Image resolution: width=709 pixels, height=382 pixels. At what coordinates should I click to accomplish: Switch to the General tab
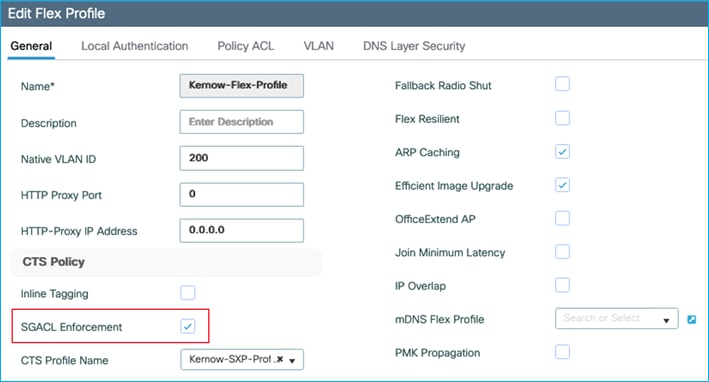tap(31, 46)
